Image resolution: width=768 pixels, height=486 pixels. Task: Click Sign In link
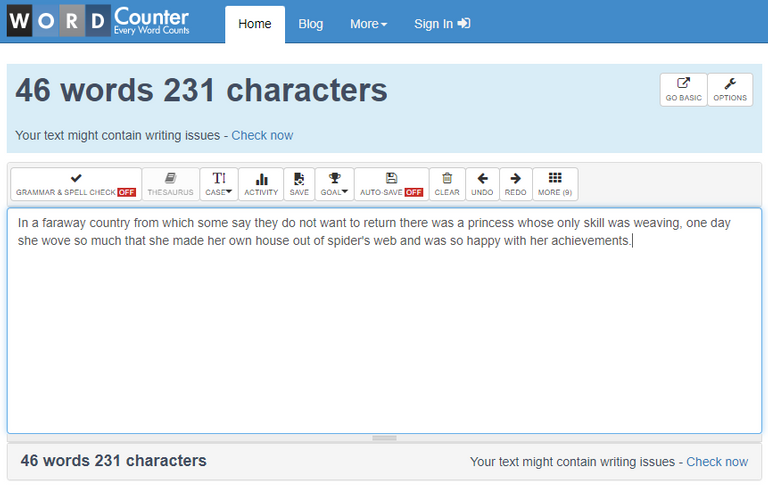(x=442, y=24)
